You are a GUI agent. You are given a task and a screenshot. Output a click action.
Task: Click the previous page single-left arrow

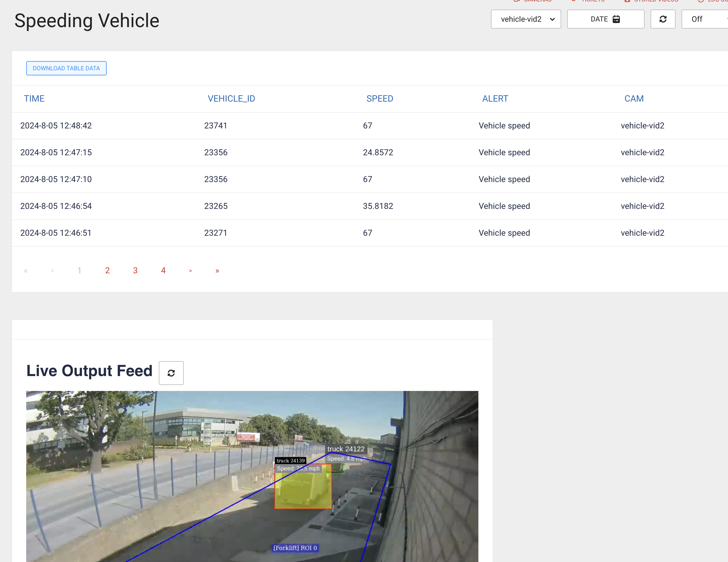[x=52, y=271]
